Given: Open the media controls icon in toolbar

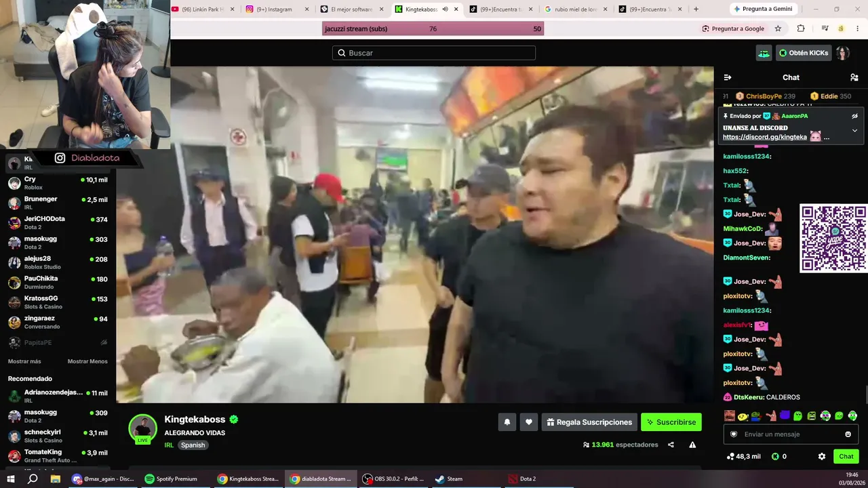Looking at the screenshot, I should [825, 28].
